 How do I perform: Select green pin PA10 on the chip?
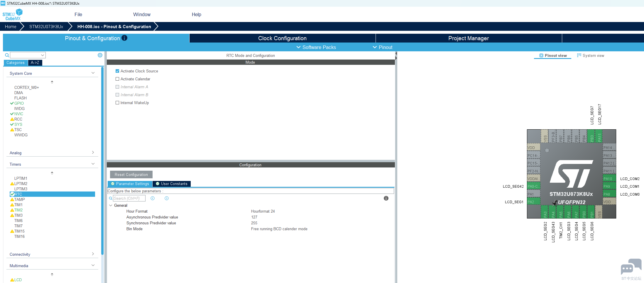click(x=609, y=179)
